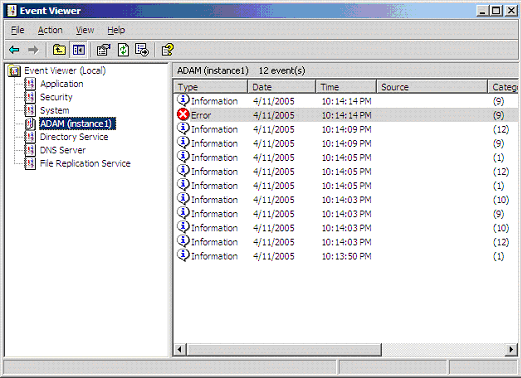Open the Properties toolbar icon
Image resolution: width=521 pixels, height=378 pixels.
pyautogui.click(x=103, y=50)
